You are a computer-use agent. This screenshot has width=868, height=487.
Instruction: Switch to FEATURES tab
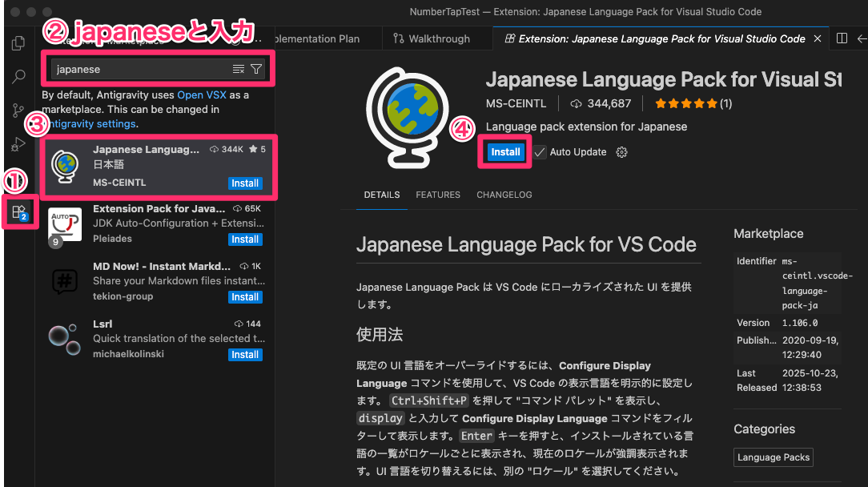coord(438,195)
